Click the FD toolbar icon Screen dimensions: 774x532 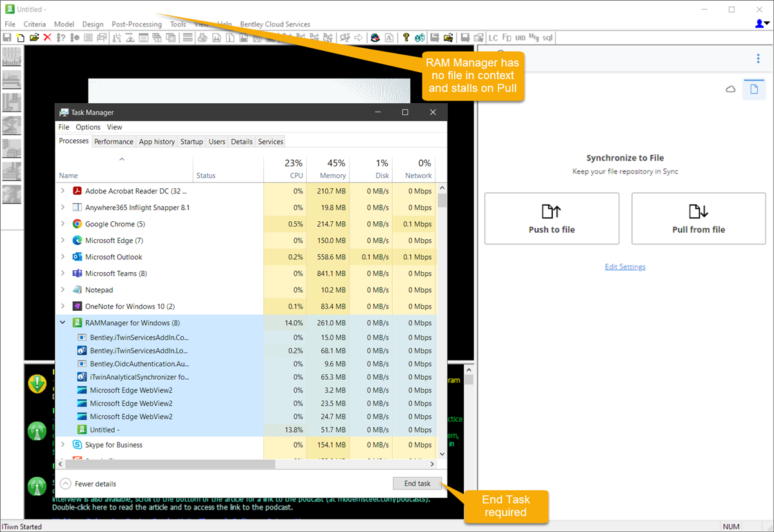(x=507, y=37)
